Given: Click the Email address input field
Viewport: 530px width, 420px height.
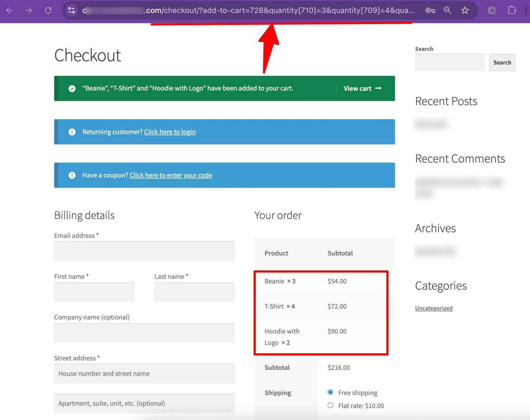Looking at the screenshot, I should click(x=144, y=251).
